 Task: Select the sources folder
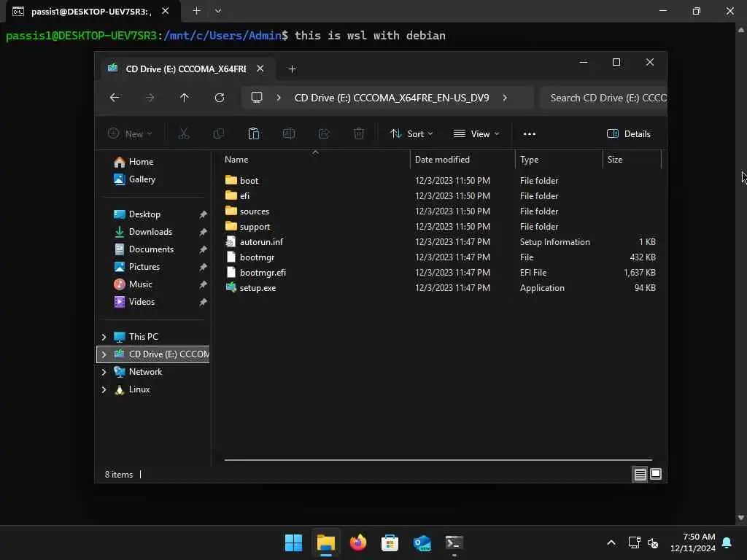[x=254, y=211]
